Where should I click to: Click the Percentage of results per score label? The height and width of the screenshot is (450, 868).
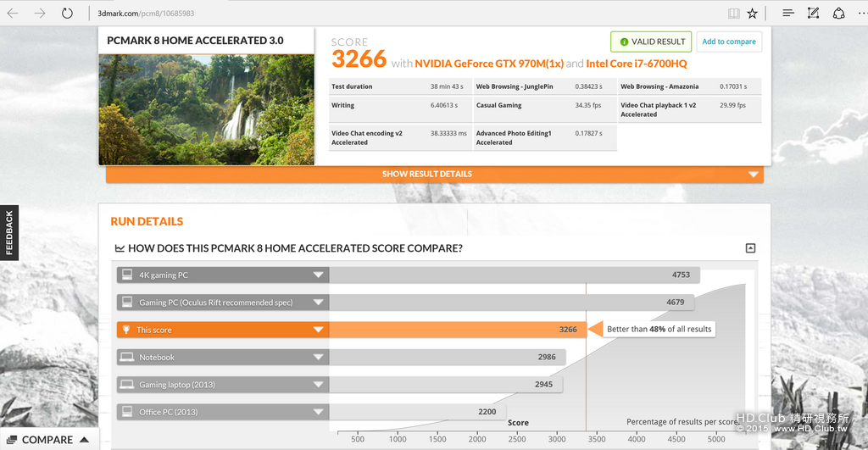click(x=682, y=422)
